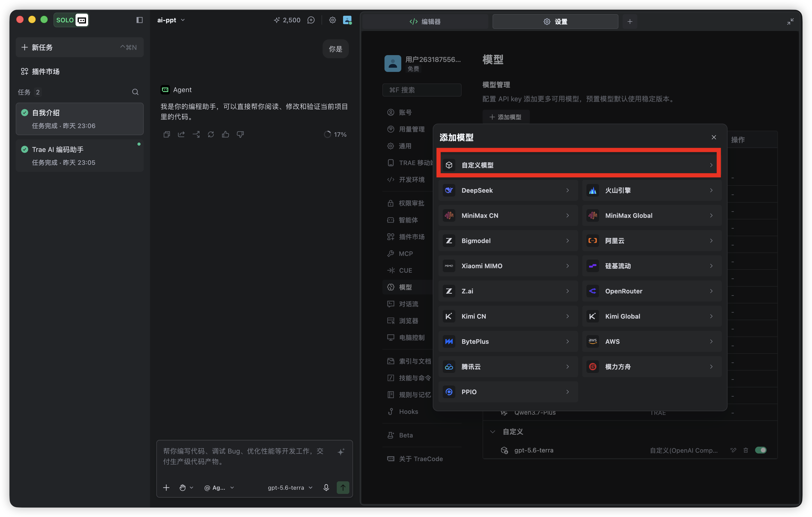Open Beta settings section
The height and width of the screenshot is (517, 812).
[400, 435]
